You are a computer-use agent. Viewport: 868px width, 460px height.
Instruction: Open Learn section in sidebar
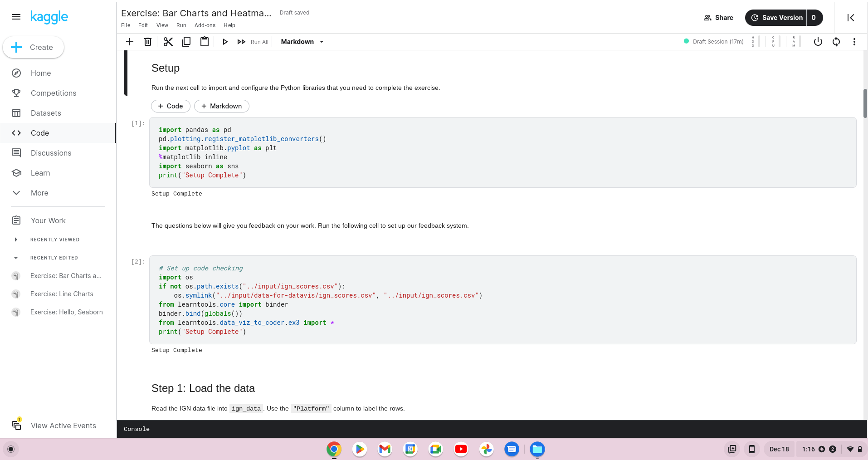click(58, 173)
